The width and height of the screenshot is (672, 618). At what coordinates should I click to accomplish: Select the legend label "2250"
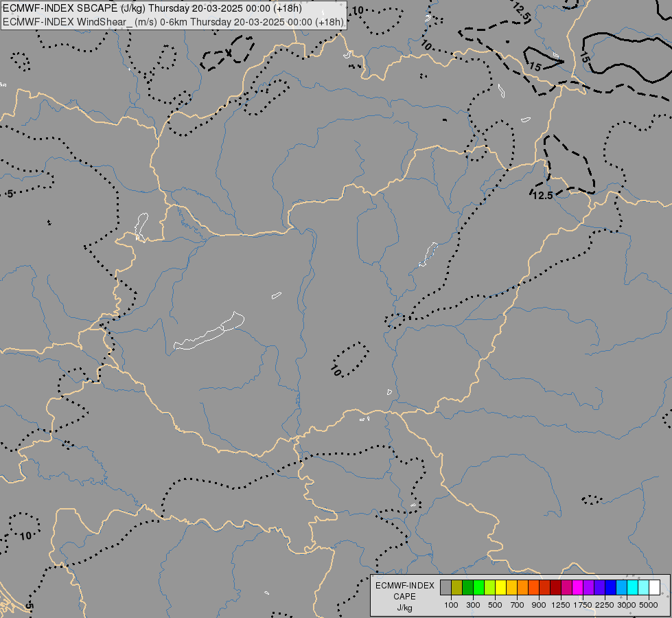coord(605,605)
